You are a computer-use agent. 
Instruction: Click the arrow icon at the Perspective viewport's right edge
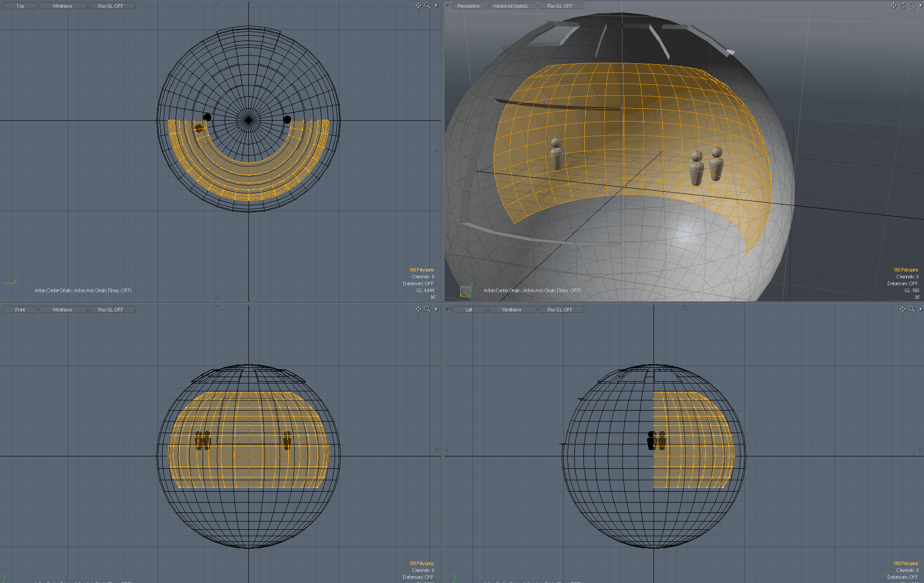920,6
